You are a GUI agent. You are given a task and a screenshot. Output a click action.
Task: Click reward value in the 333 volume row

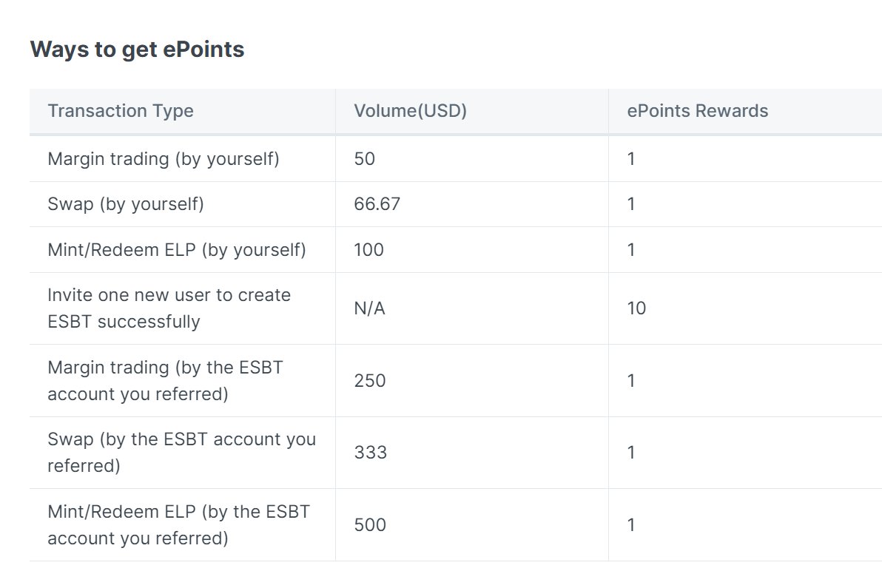coord(631,453)
